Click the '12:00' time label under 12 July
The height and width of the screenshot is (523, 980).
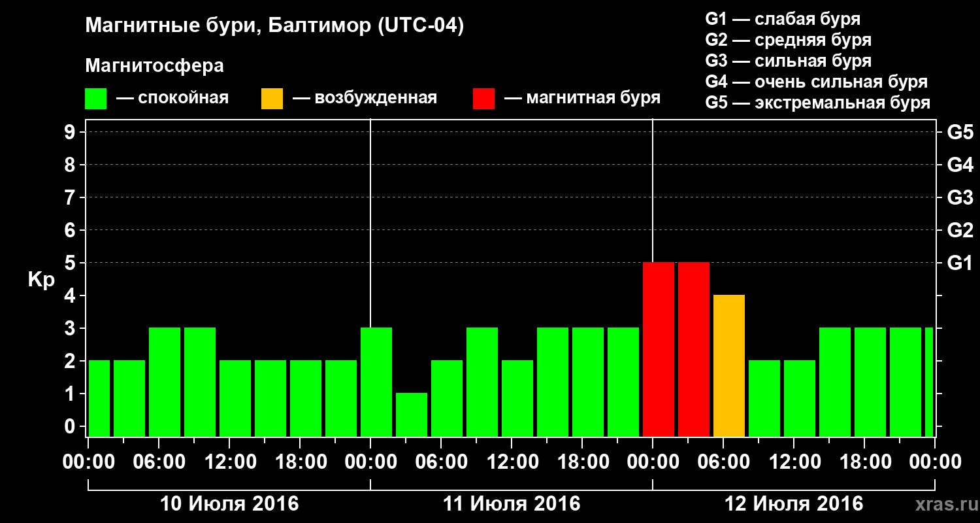[x=794, y=462]
